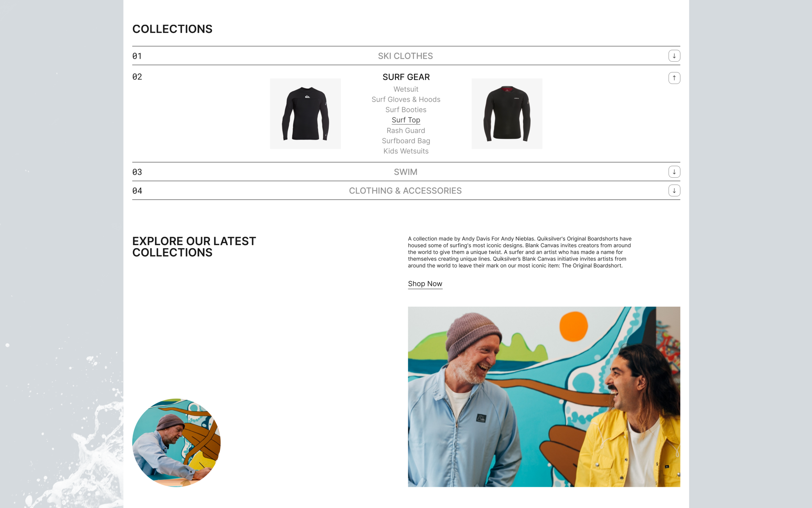Select Surf Gloves & Hoods

coord(406,99)
